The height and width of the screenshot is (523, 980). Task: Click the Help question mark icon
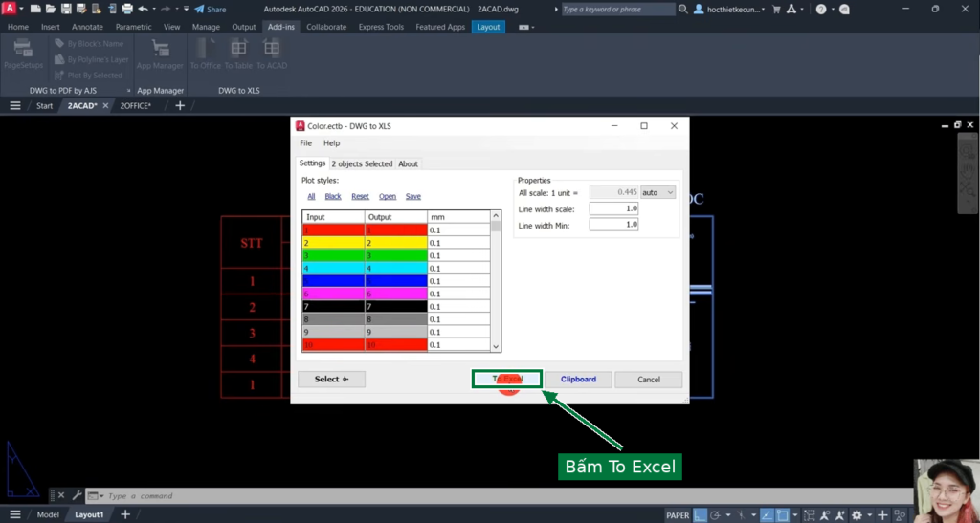click(x=820, y=9)
